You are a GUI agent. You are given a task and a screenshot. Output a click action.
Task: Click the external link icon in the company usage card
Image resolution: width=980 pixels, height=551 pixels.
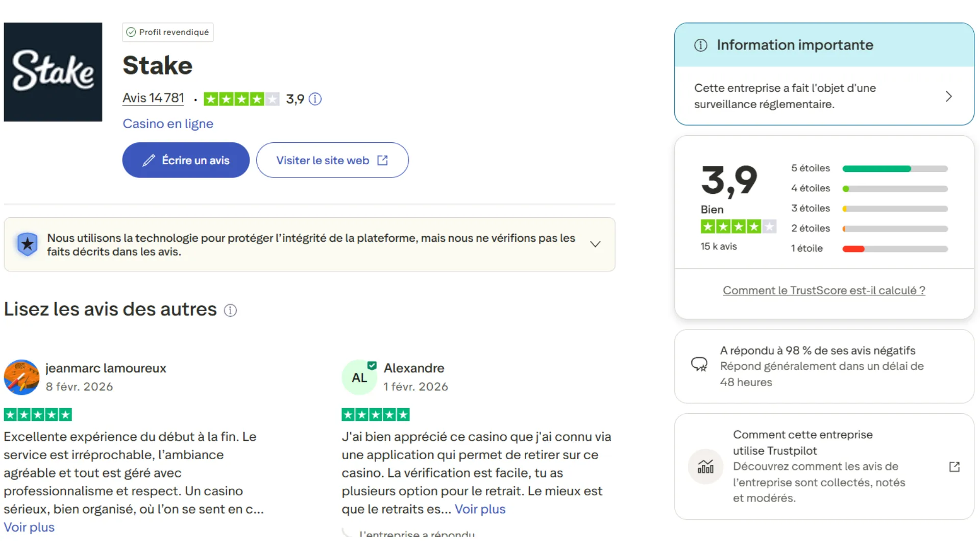point(954,466)
